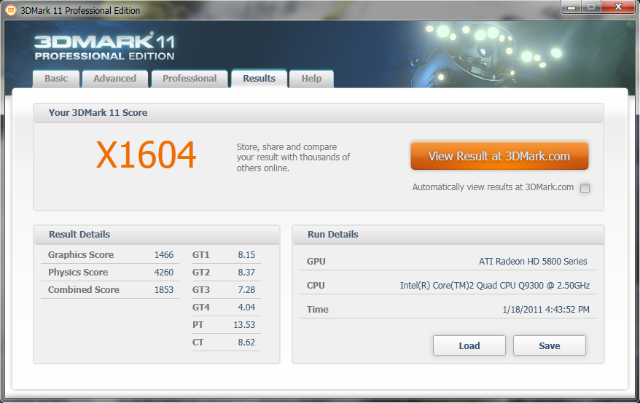Click the Your 3DMark 11 Score heading
Image resolution: width=640 pixels, height=403 pixels.
(98, 113)
